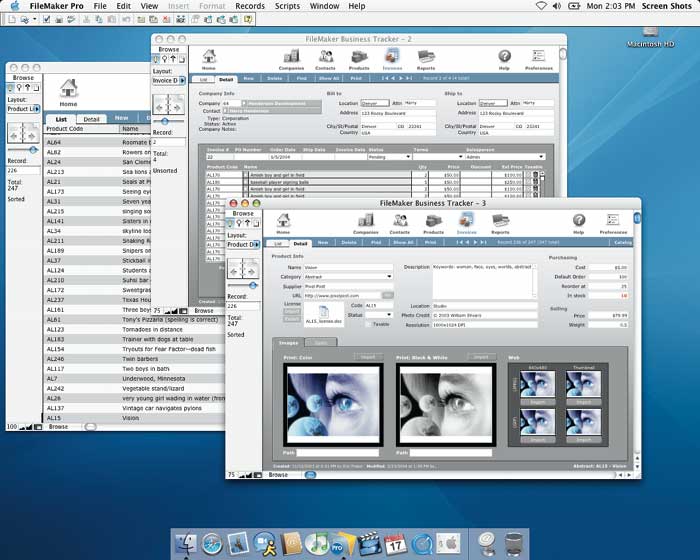Switch to Layout mode in Tracker 2 status area
The image size is (700, 560).
click(x=173, y=59)
